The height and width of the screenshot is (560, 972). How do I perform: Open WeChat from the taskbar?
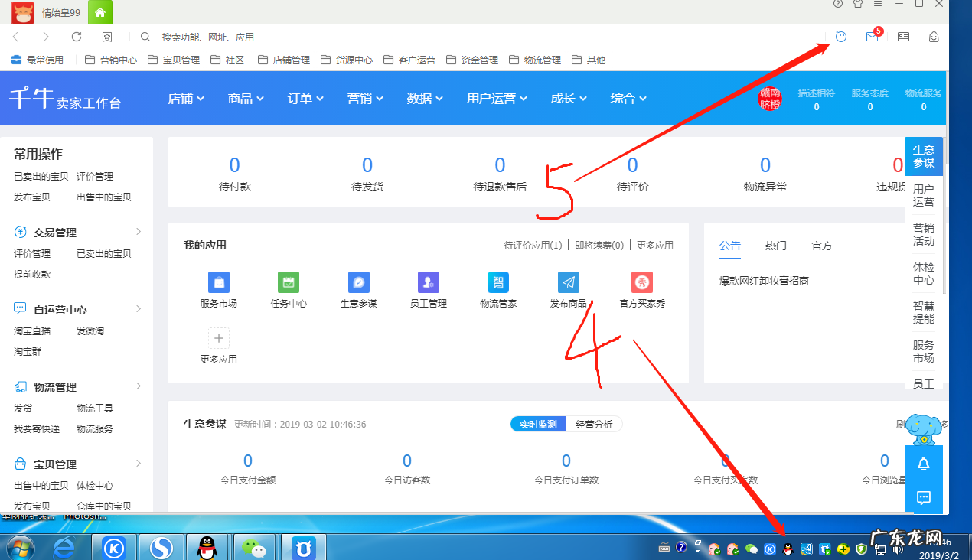[253, 546]
